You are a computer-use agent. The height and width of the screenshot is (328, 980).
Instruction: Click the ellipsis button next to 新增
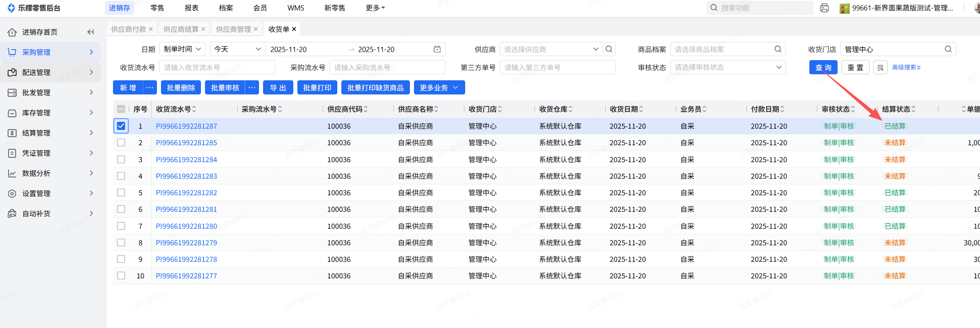point(150,88)
